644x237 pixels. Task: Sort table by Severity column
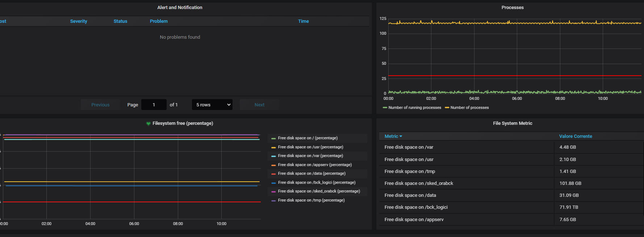pos(79,21)
